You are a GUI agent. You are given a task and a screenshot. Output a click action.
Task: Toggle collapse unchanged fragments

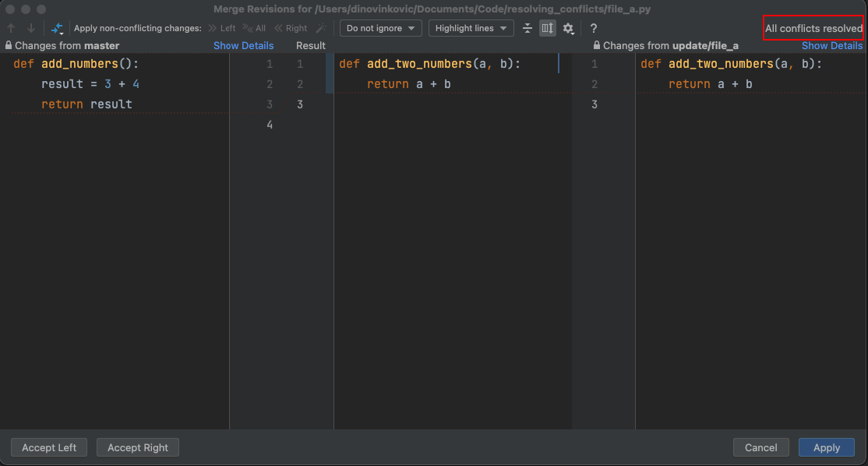pyautogui.click(x=527, y=27)
